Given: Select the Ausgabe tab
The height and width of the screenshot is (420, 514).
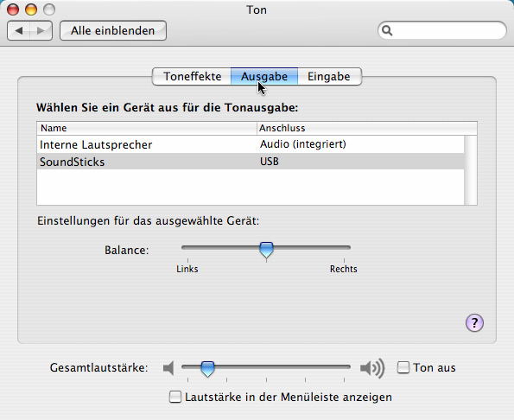Looking at the screenshot, I should (x=264, y=76).
